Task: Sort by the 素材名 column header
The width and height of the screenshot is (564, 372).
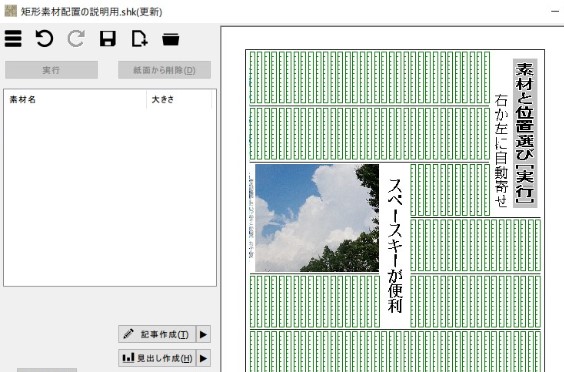Action: pyautogui.click(x=75, y=99)
